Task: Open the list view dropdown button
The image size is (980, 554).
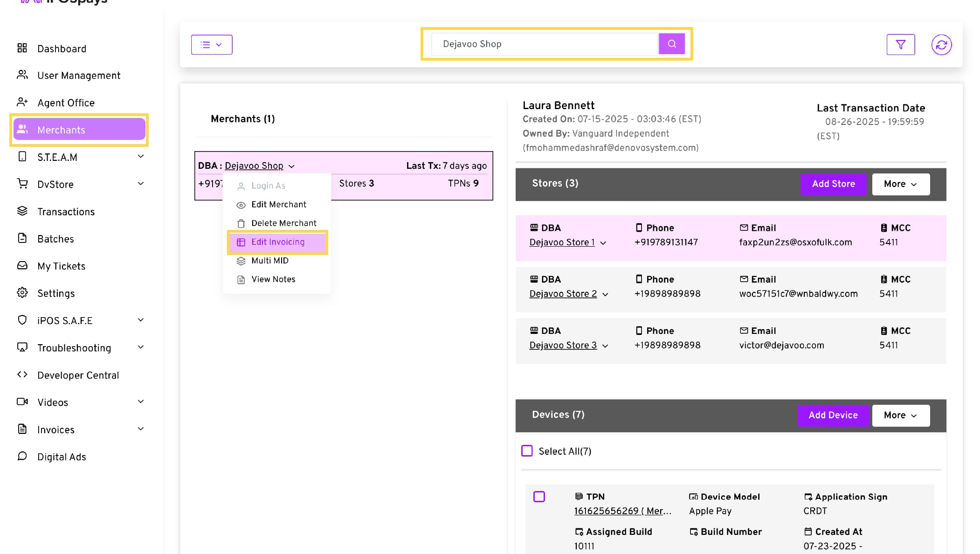Action: (x=211, y=45)
